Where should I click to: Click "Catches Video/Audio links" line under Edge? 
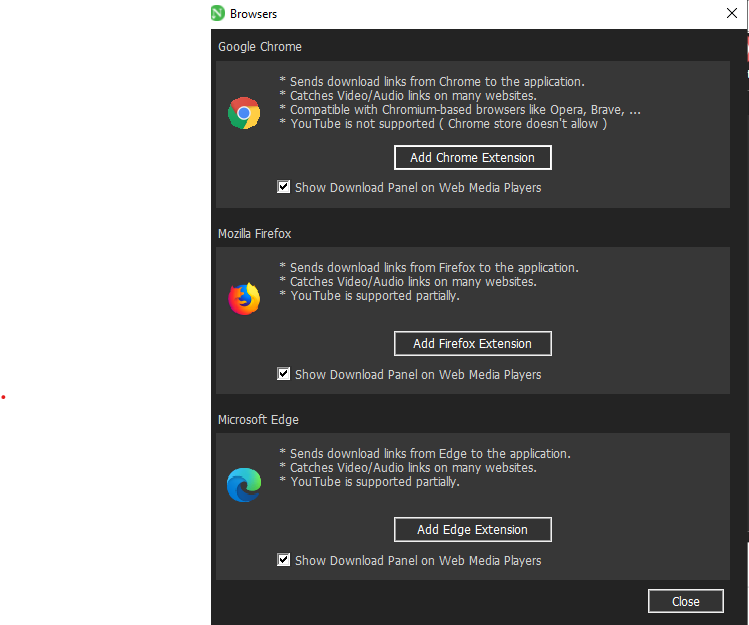click(408, 467)
